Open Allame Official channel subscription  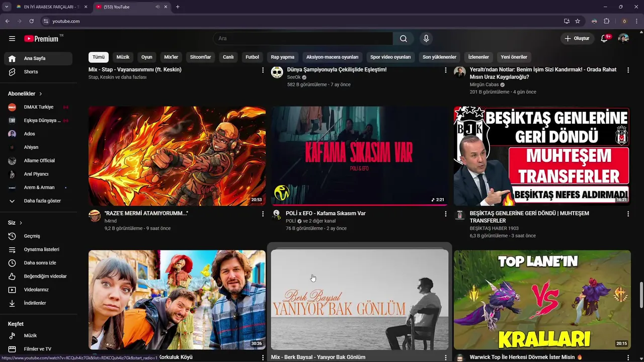click(x=38, y=161)
